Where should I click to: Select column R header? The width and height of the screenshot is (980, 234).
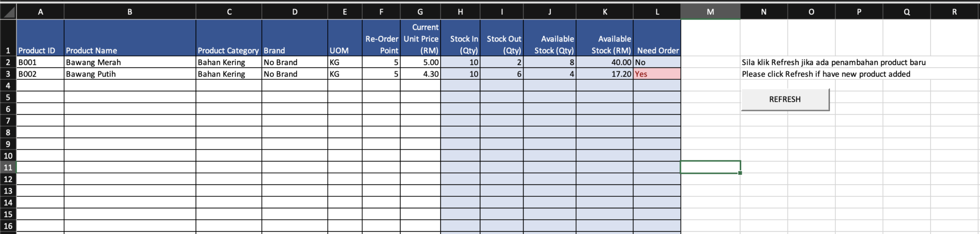click(954, 12)
